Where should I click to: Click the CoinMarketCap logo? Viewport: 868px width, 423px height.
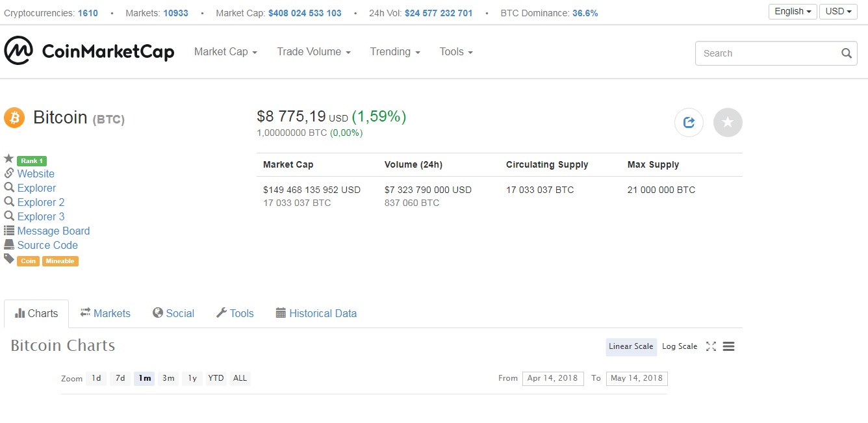click(x=89, y=51)
